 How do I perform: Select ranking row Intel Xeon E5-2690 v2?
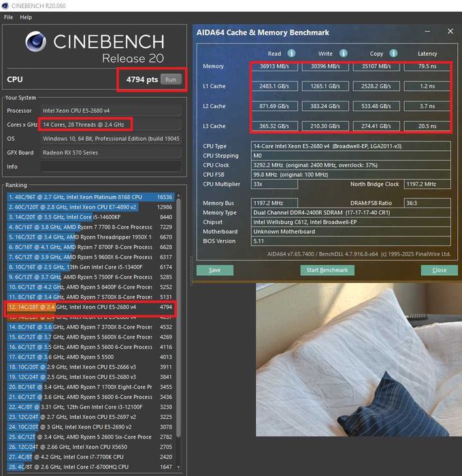(x=90, y=427)
